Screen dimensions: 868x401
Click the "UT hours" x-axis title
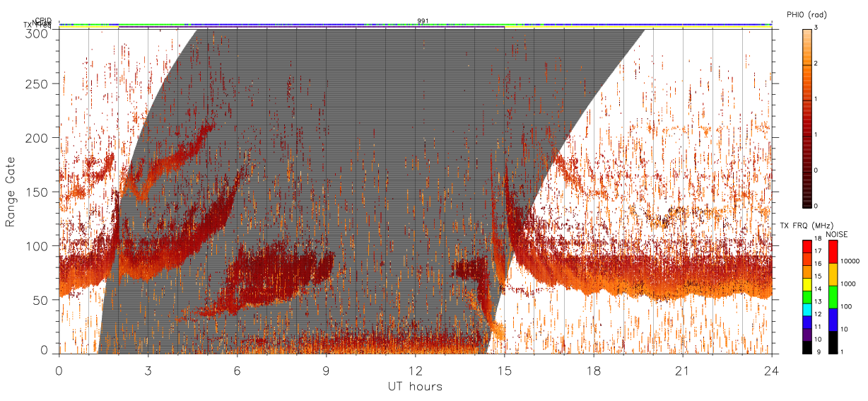415,387
